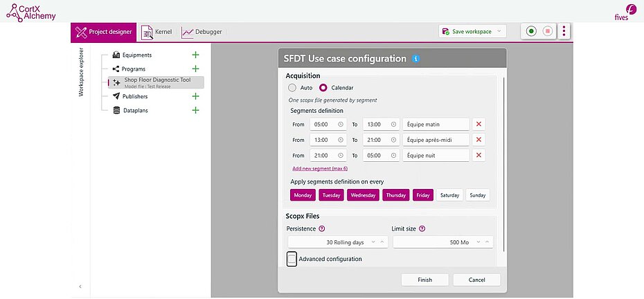Enable the Advanced configuration checkbox

292,259
